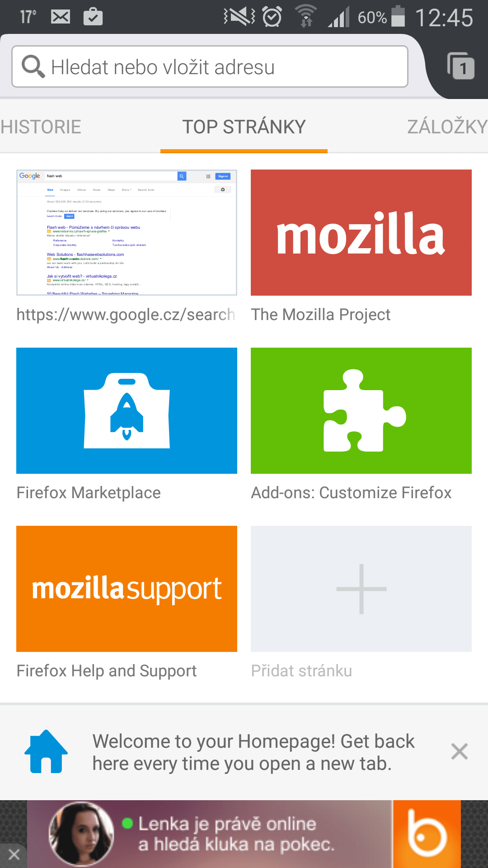This screenshot has width=488, height=868.
Task: Switch to the HISTORIE tab
Action: pyautogui.click(x=41, y=127)
